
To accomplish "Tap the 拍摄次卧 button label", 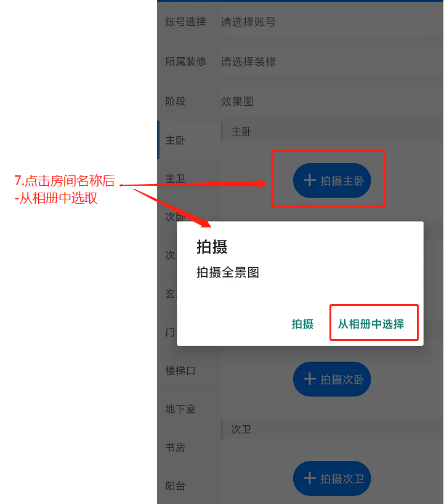I will coord(342,380).
